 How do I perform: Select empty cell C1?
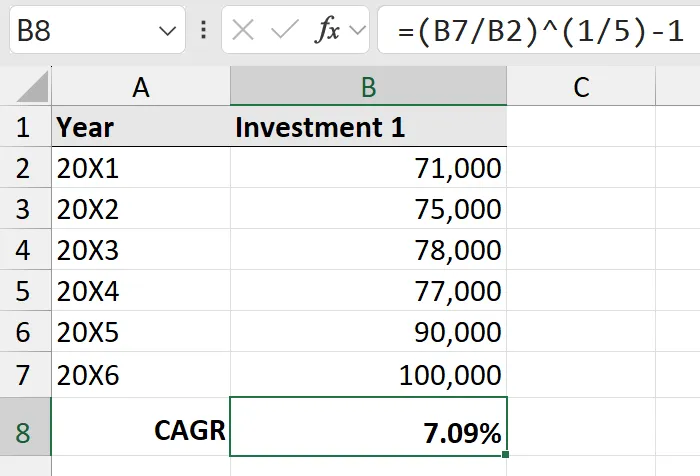[x=581, y=126]
